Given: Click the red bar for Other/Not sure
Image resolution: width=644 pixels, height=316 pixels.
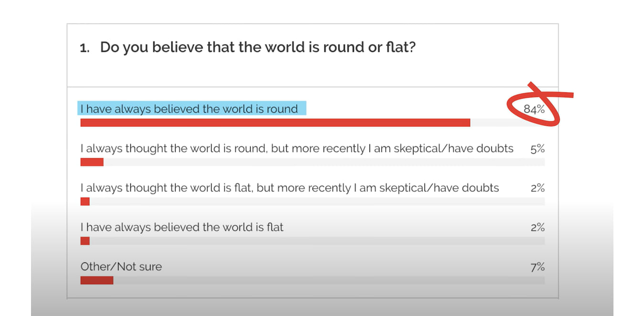Looking at the screenshot, I should [97, 280].
